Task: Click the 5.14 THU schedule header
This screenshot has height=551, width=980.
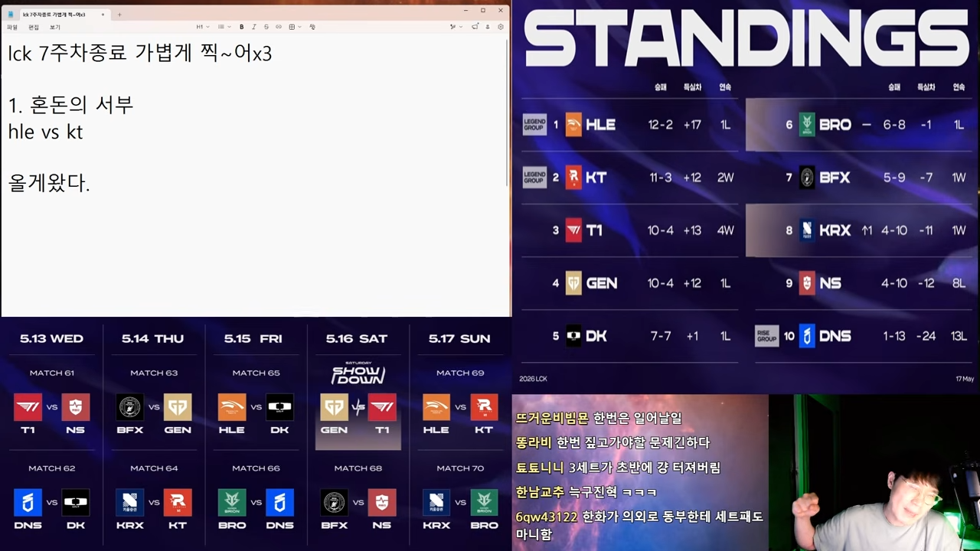Action: click(153, 338)
